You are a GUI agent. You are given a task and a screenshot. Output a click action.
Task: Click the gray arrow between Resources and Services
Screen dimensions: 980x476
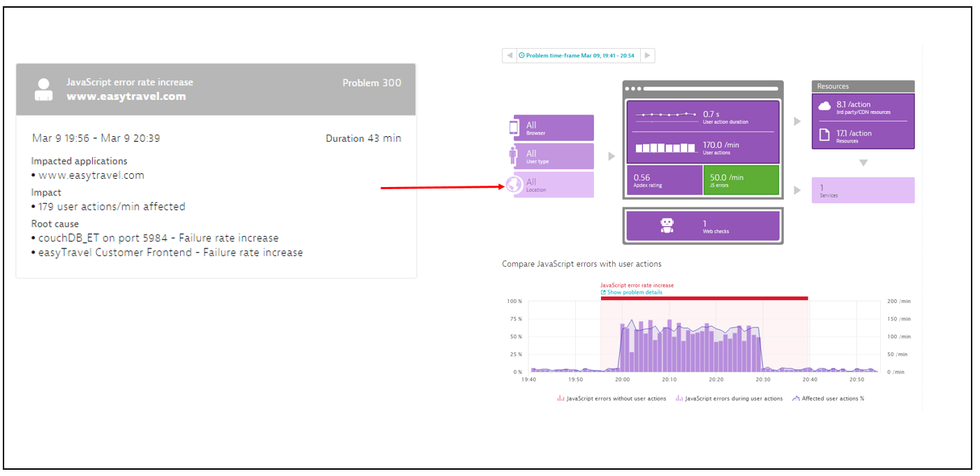[x=863, y=162]
